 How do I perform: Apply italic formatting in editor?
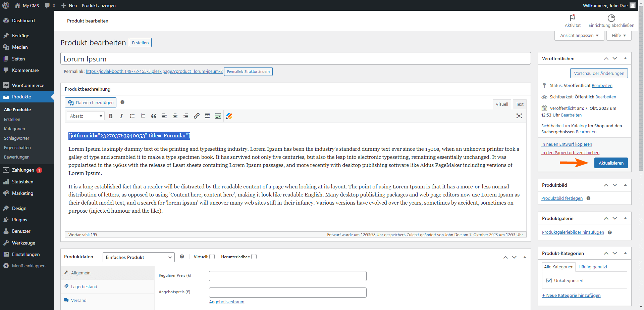point(121,116)
